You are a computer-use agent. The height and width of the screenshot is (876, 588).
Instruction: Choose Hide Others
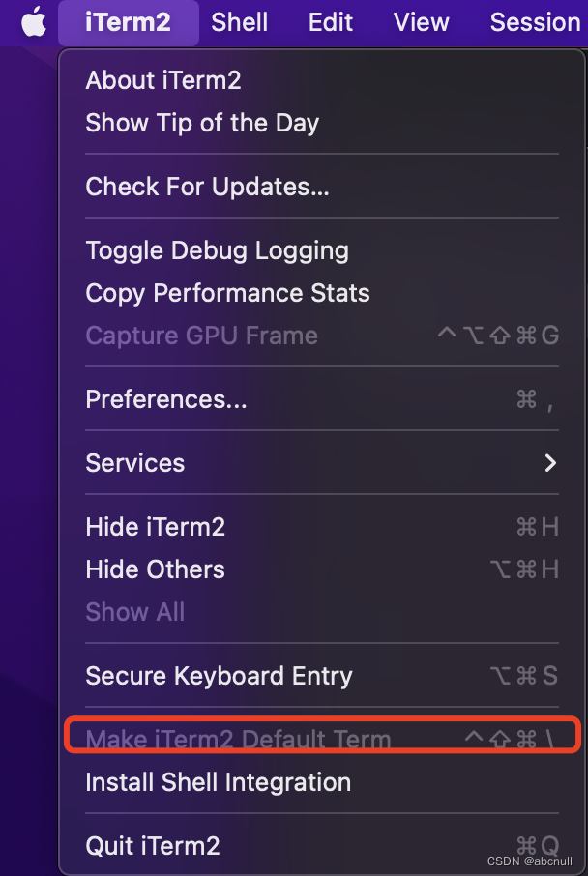(322, 569)
